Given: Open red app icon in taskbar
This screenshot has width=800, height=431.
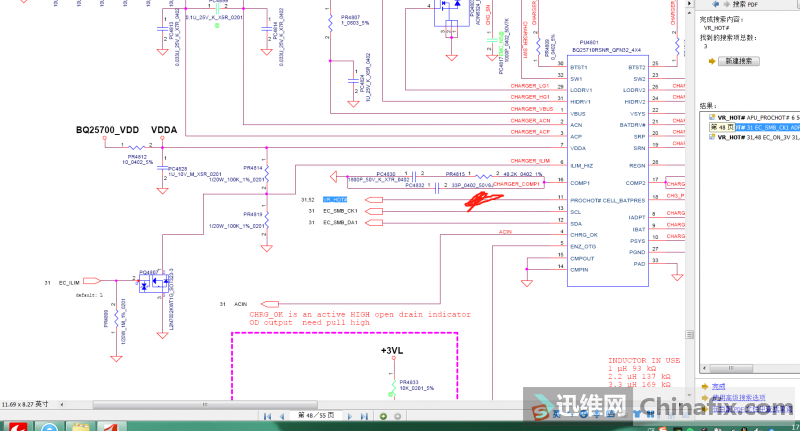Looking at the screenshot, I should [18, 426].
